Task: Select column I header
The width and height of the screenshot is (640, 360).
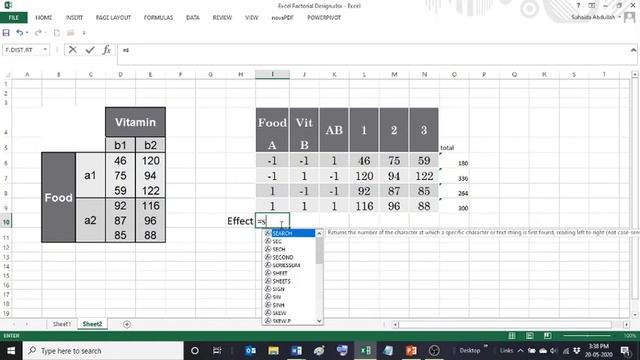Action: point(272,74)
